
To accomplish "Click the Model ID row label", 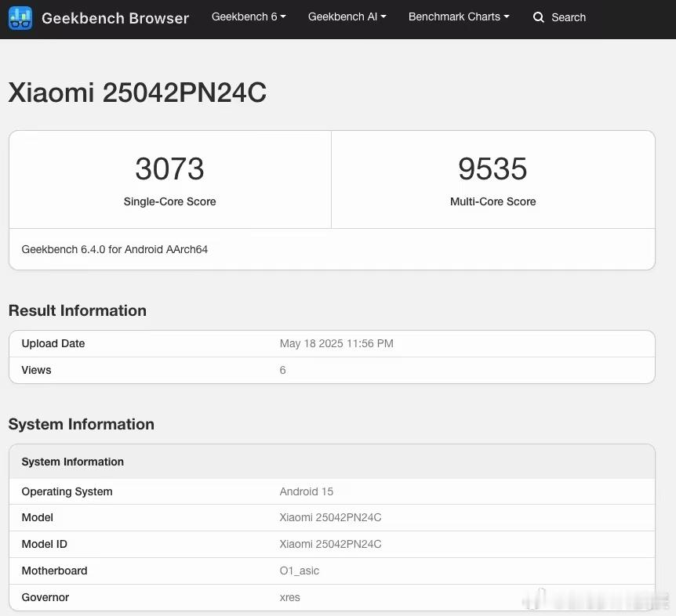I will (x=44, y=544).
